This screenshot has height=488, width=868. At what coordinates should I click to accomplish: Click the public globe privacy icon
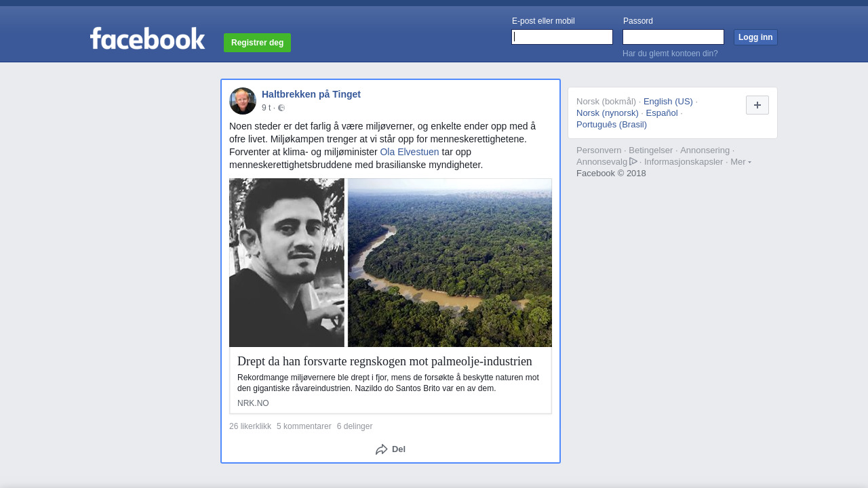tap(281, 108)
